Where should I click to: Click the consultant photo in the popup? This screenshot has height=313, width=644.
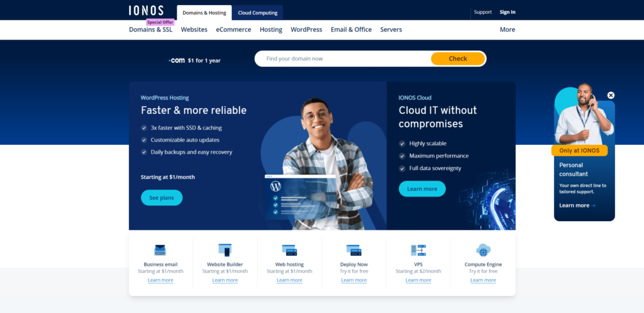(x=584, y=115)
